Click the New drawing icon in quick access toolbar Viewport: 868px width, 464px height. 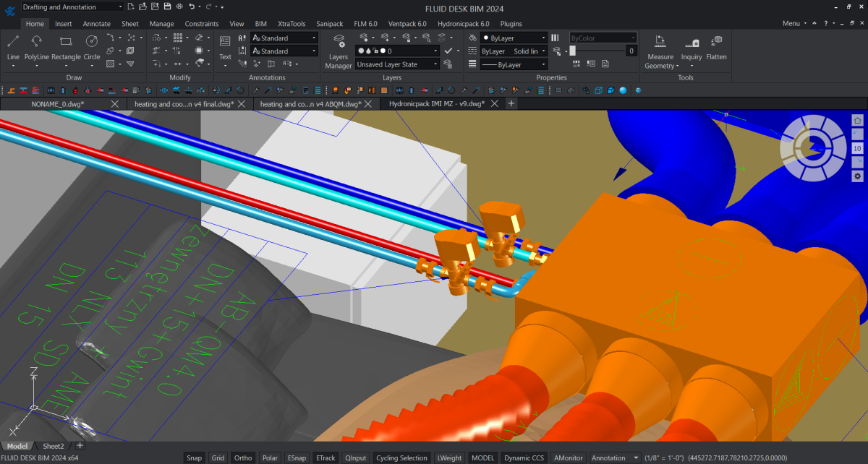130,6
